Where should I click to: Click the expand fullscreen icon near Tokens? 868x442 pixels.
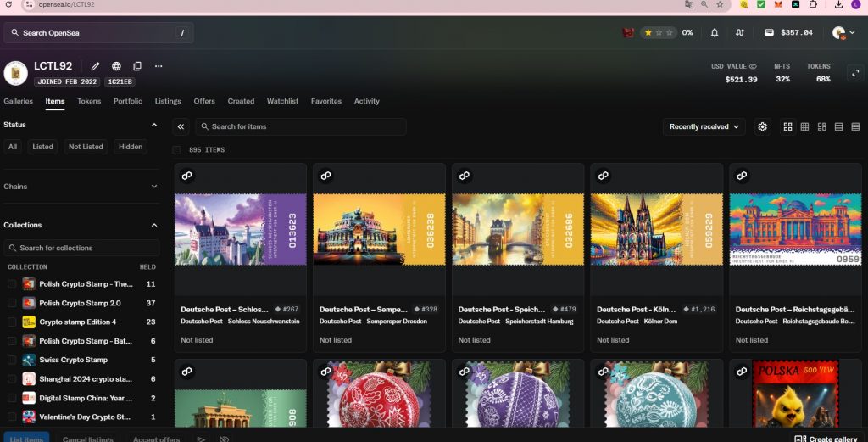(x=854, y=73)
